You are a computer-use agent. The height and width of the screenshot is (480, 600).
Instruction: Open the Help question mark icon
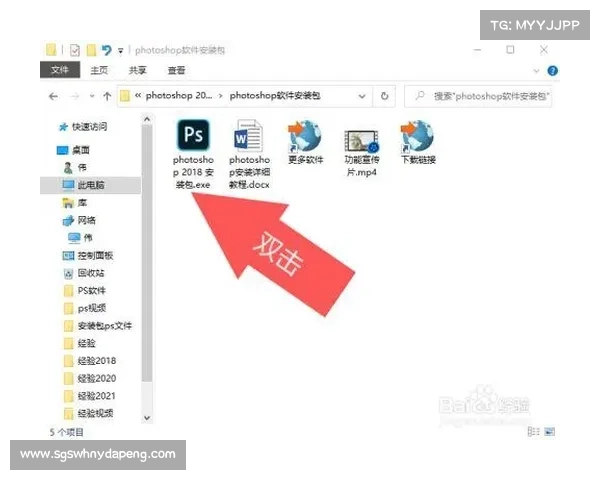coord(552,71)
